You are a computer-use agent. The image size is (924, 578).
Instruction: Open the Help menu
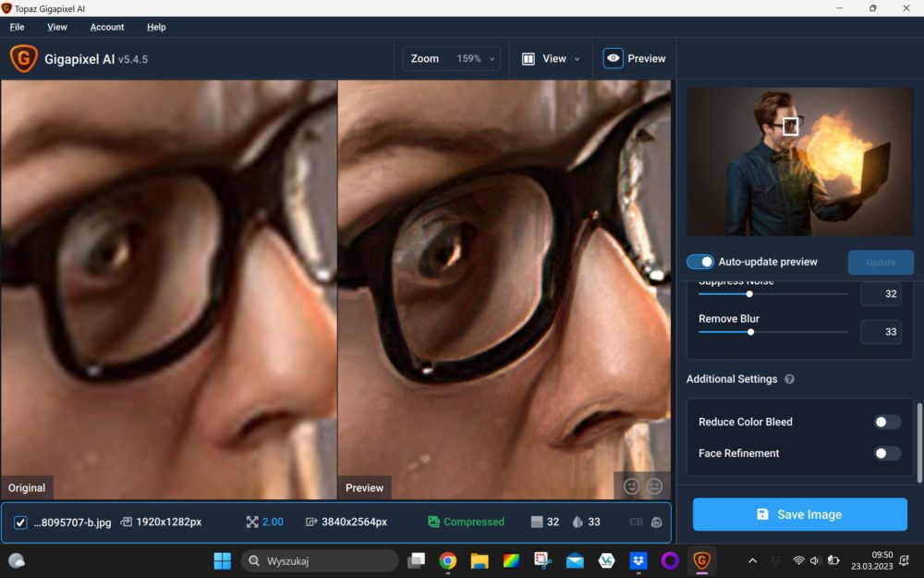click(156, 27)
